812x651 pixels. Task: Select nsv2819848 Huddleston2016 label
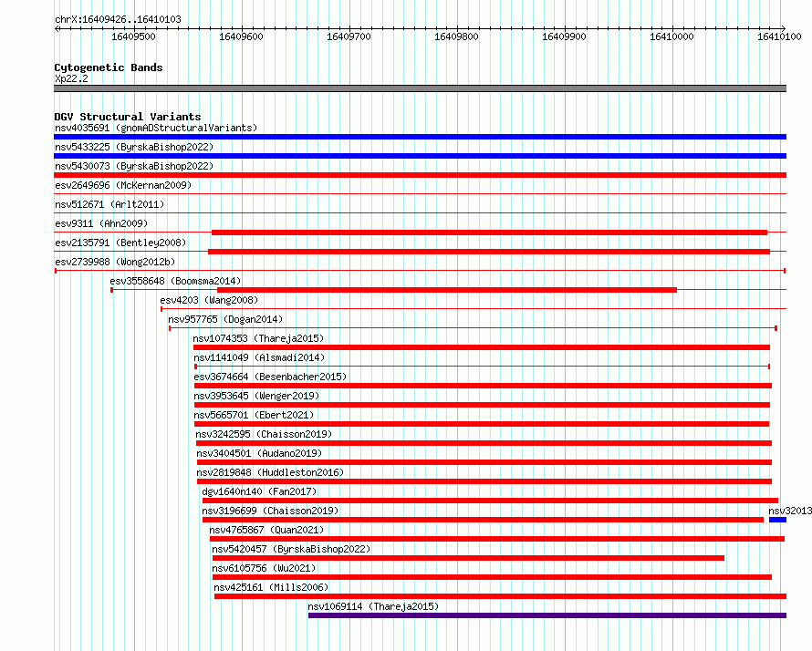(270, 472)
